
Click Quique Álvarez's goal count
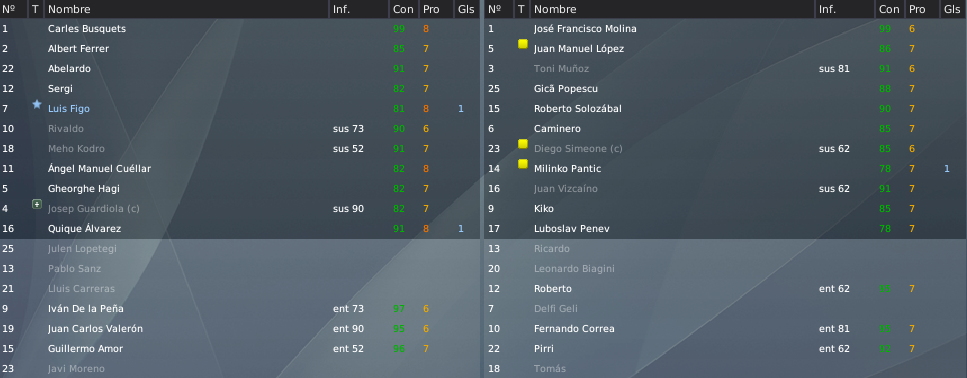(x=461, y=229)
